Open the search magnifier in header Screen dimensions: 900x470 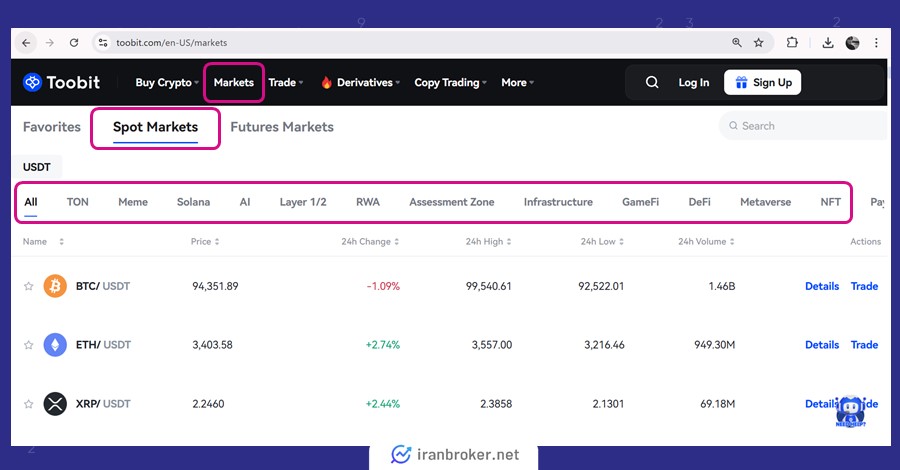pos(652,83)
